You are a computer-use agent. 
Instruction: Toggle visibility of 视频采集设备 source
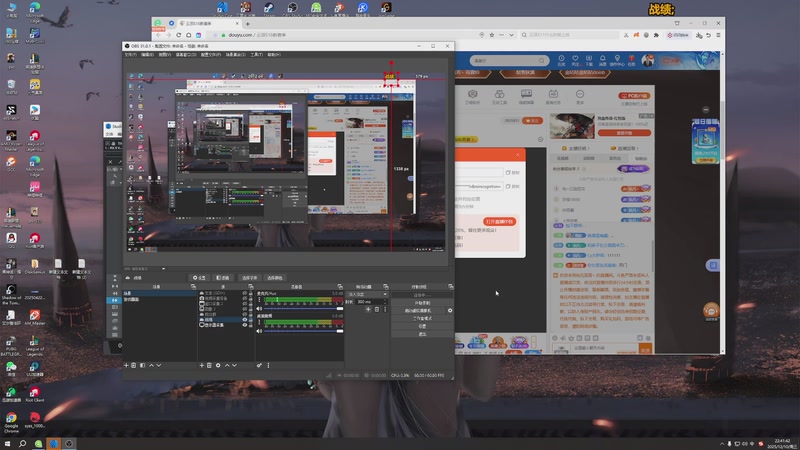click(x=245, y=298)
